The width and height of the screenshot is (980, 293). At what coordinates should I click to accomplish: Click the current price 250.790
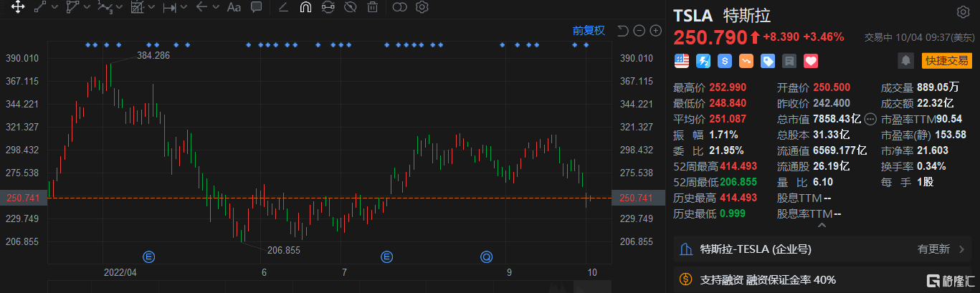[x=710, y=36]
